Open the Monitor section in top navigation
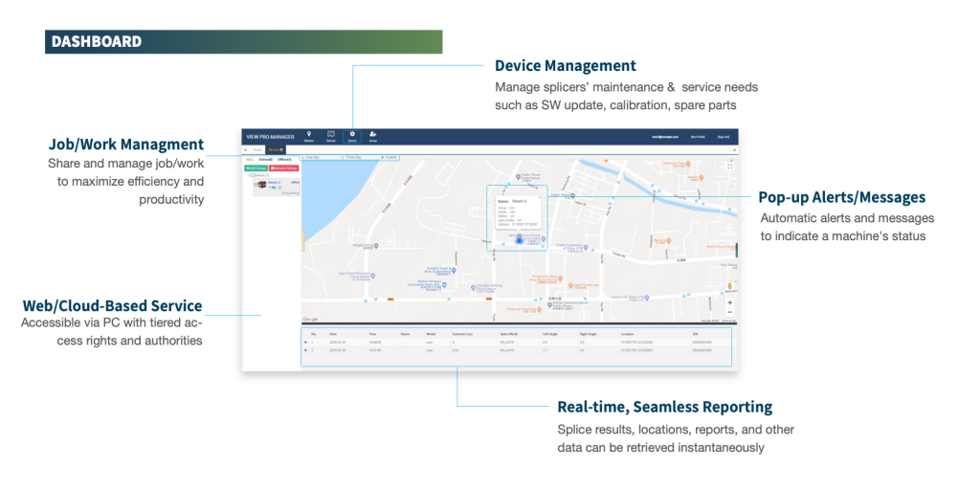 308,136
